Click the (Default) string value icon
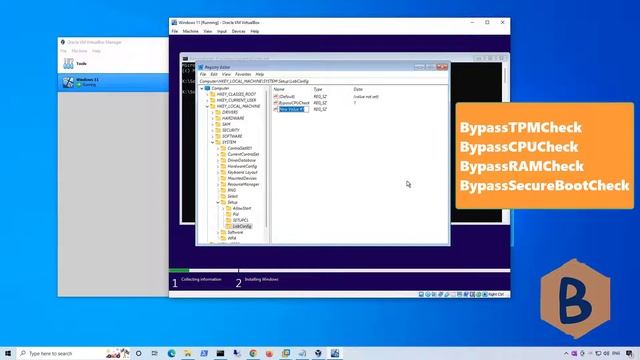The width and height of the screenshot is (640, 360). (276, 97)
